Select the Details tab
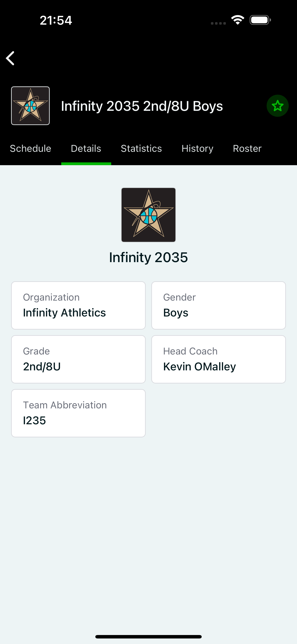Image resolution: width=297 pixels, height=644 pixels. tap(86, 149)
